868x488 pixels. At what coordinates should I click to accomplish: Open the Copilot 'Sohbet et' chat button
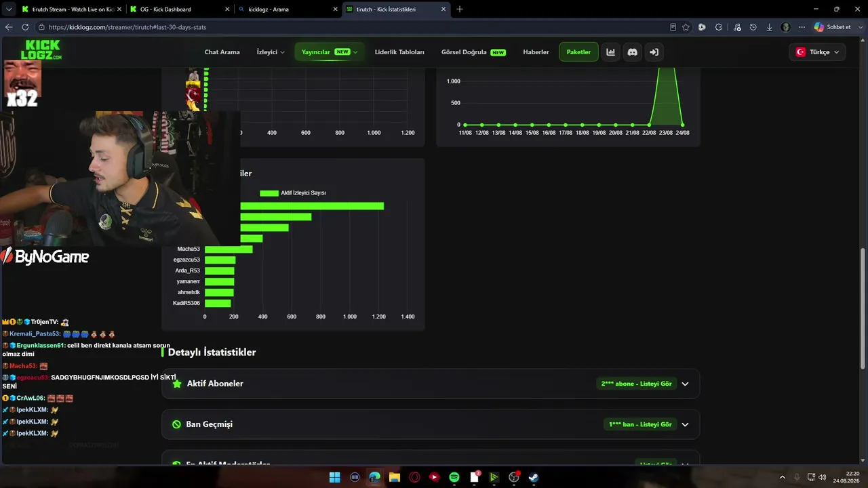(833, 27)
